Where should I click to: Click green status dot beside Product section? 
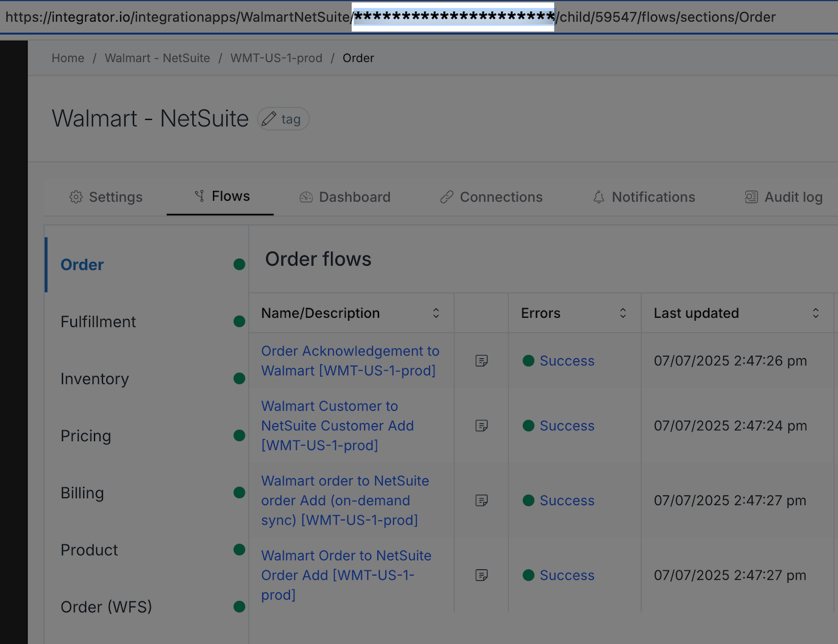[240, 549]
